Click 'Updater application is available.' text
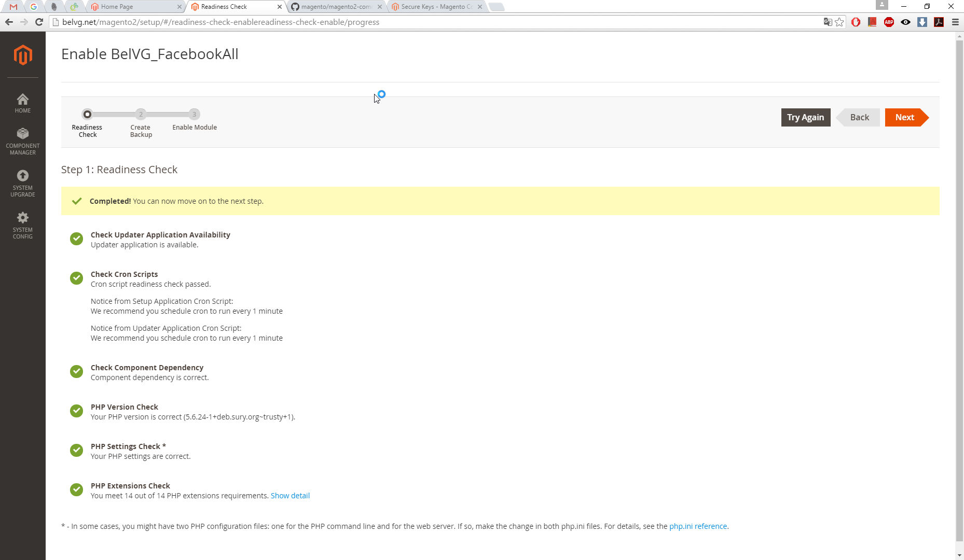The width and height of the screenshot is (964, 560). tap(144, 245)
